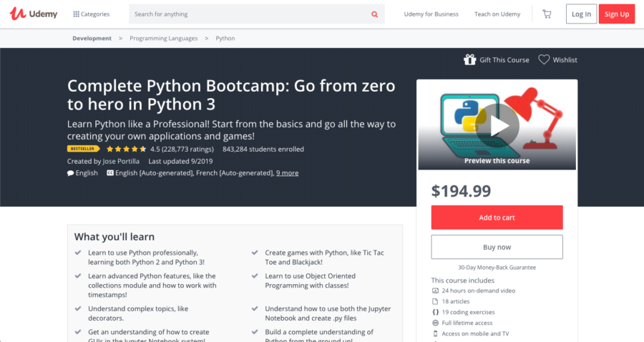The image size is (644, 342).
Task: Play the course preview video
Action: (497, 126)
